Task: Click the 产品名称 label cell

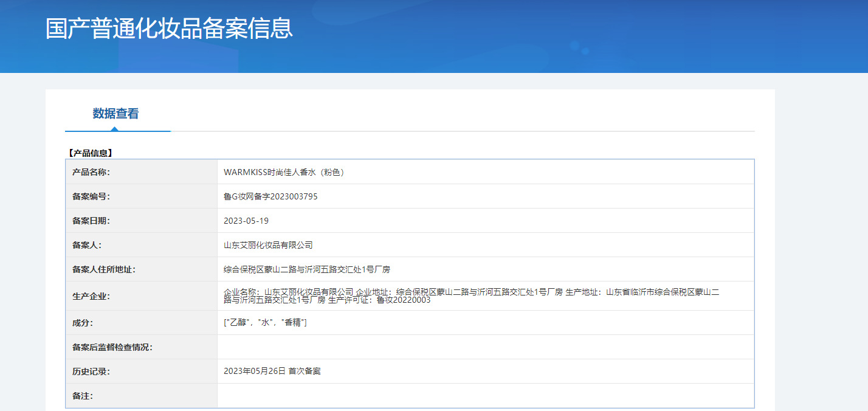Action: pyautogui.click(x=142, y=172)
